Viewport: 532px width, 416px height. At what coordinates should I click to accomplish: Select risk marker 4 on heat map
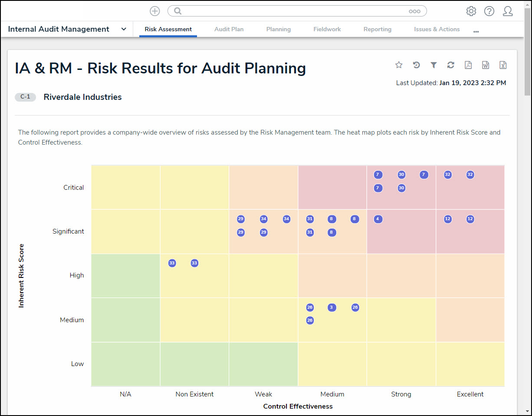click(378, 219)
